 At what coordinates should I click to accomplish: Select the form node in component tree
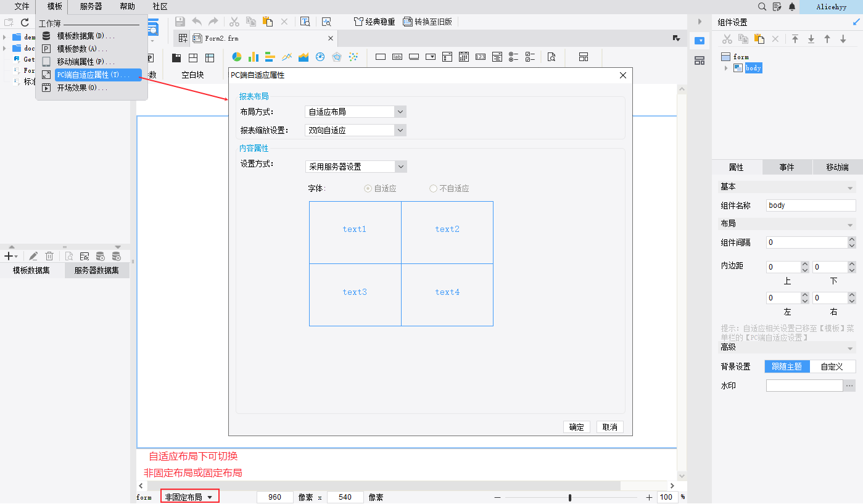click(x=741, y=57)
